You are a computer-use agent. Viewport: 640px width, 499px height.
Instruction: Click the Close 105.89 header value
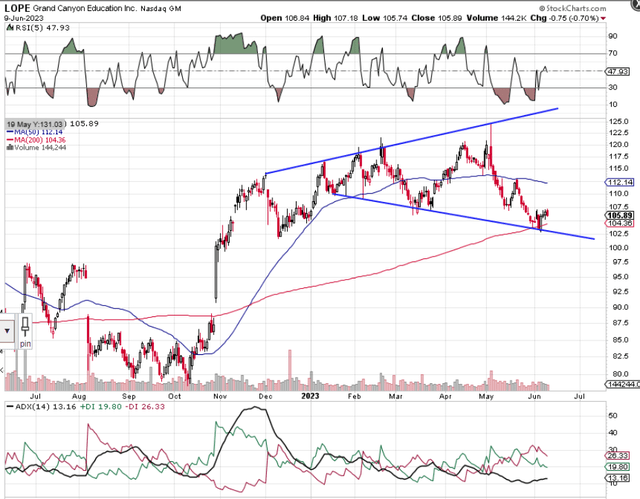pos(437,18)
